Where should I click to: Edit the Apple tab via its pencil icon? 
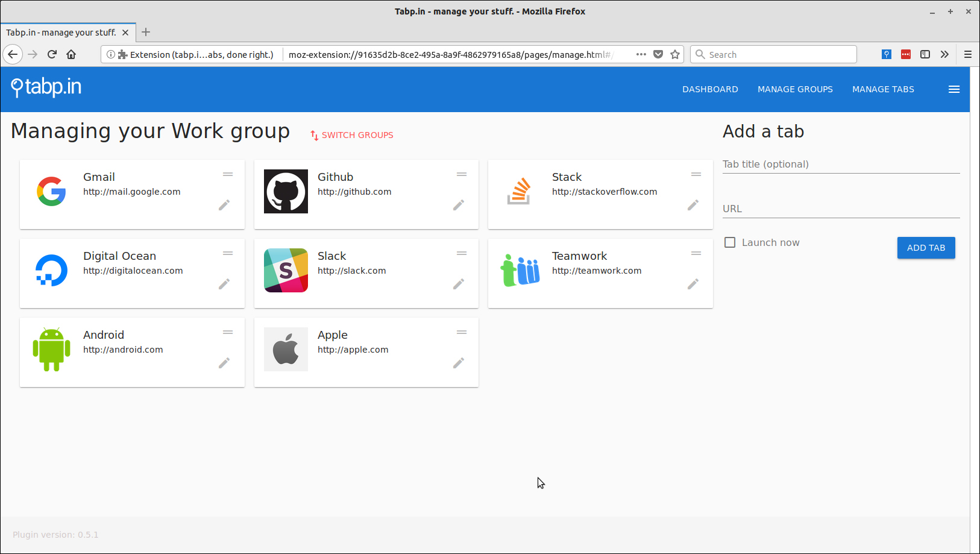459,363
